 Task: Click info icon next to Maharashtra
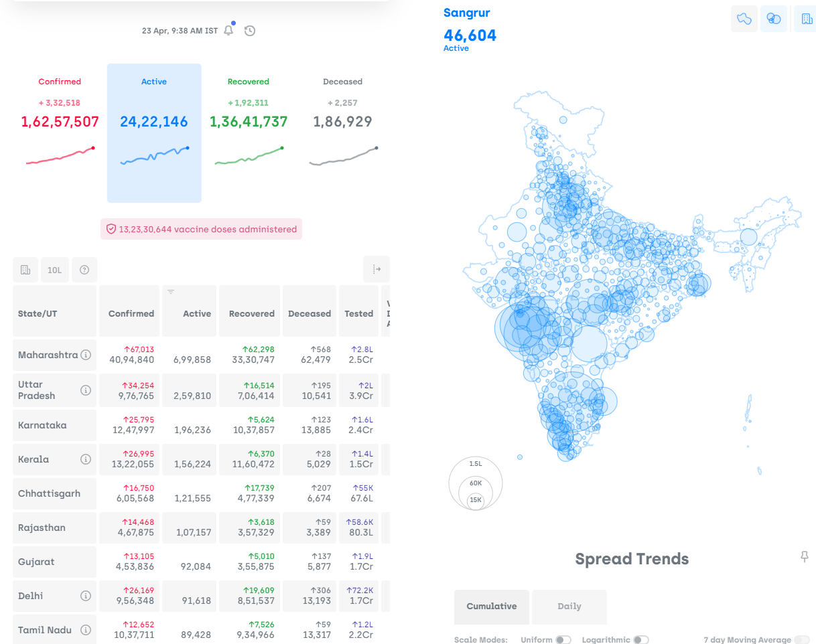86,355
